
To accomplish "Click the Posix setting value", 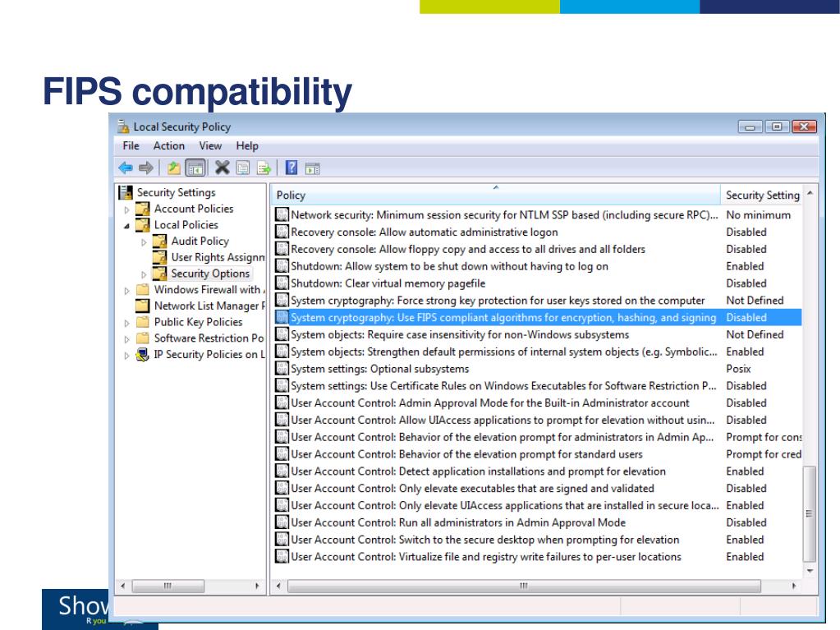I will pos(738,369).
